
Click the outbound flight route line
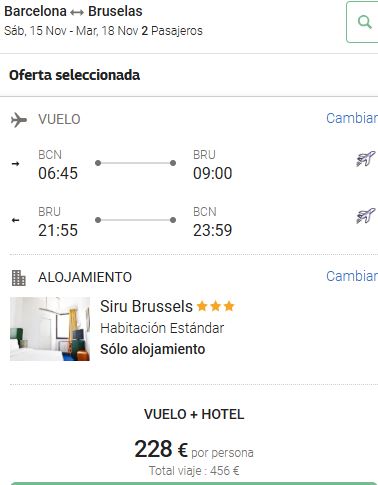[135, 163]
